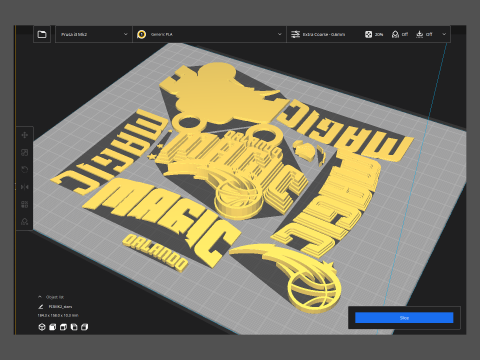
Task: Click the model dimensions text
Action: (x=58, y=315)
